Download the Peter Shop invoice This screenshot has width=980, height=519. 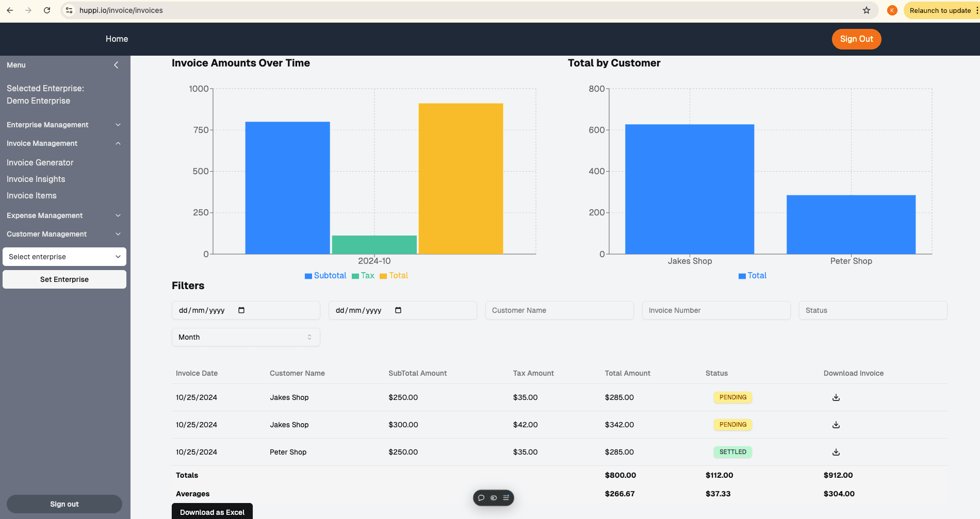pos(836,452)
